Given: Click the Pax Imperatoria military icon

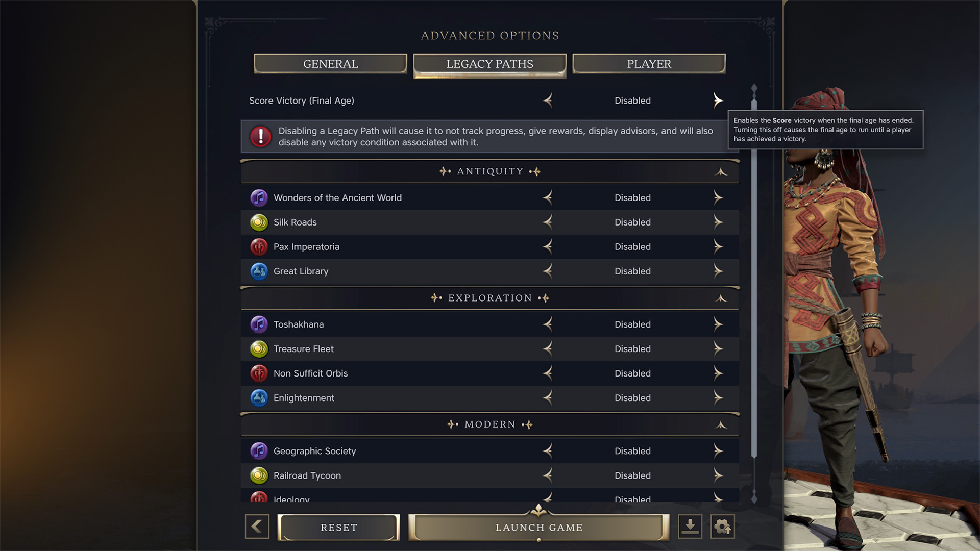Looking at the screenshot, I should (259, 246).
